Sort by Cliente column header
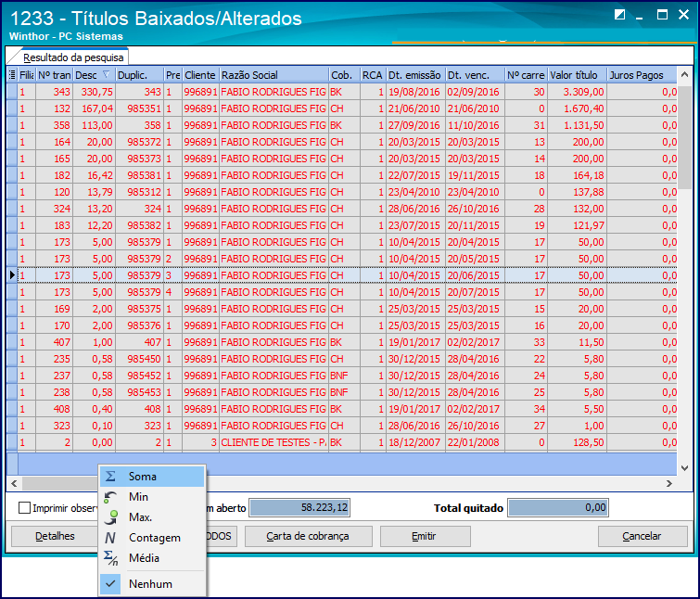 (x=200, y=75)
